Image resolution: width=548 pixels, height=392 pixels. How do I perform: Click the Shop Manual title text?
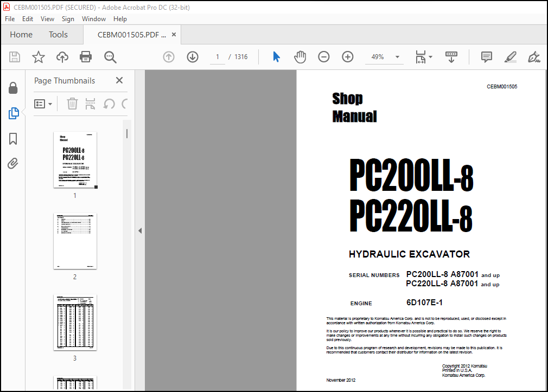tap(354, 107)
